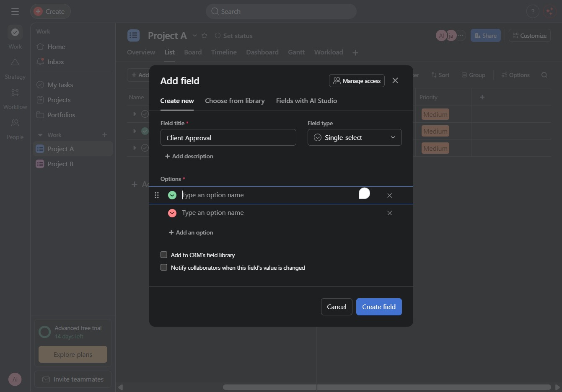Open the user avatar at bottom left
This screenshot has width=562, height=392.
[15, 379]
